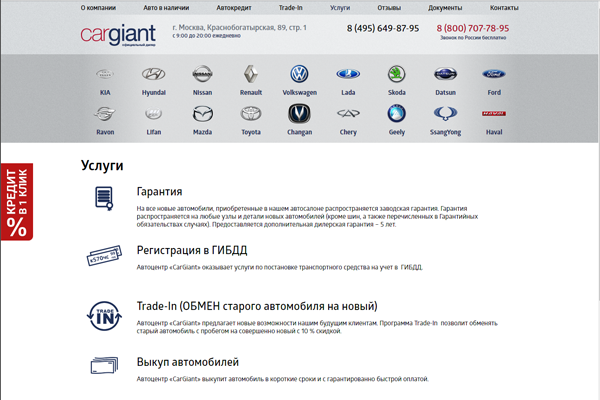The width and height of the screenshot is (600, 400).
Task: Open the 'Выкуп автомобилей' service link
Action: tap(187, 362)
